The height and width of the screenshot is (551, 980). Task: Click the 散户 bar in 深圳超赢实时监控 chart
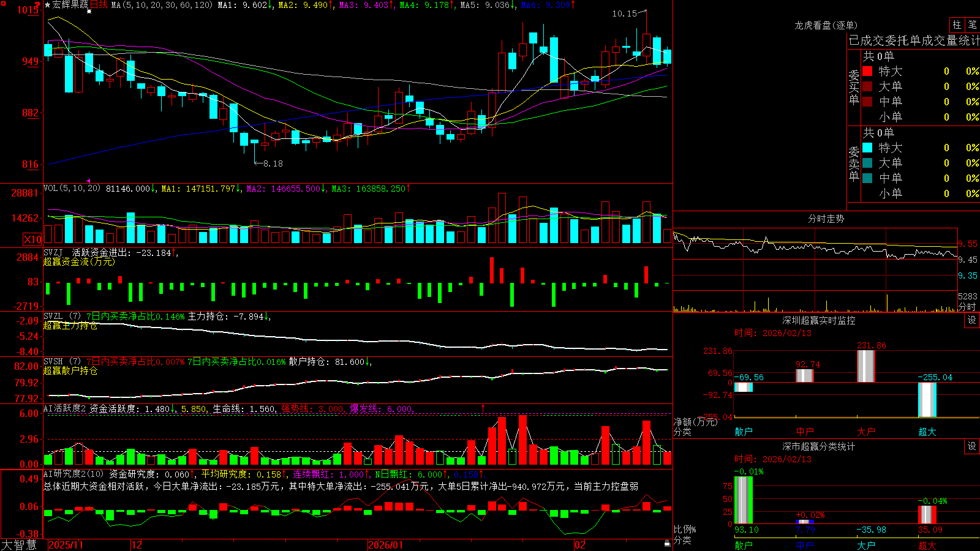tap(744, 387)
